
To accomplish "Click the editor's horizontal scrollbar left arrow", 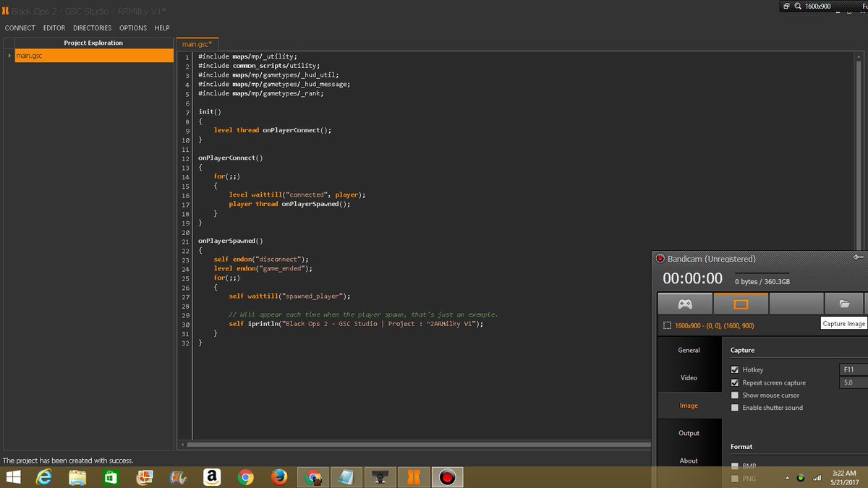I will [182, 444].
